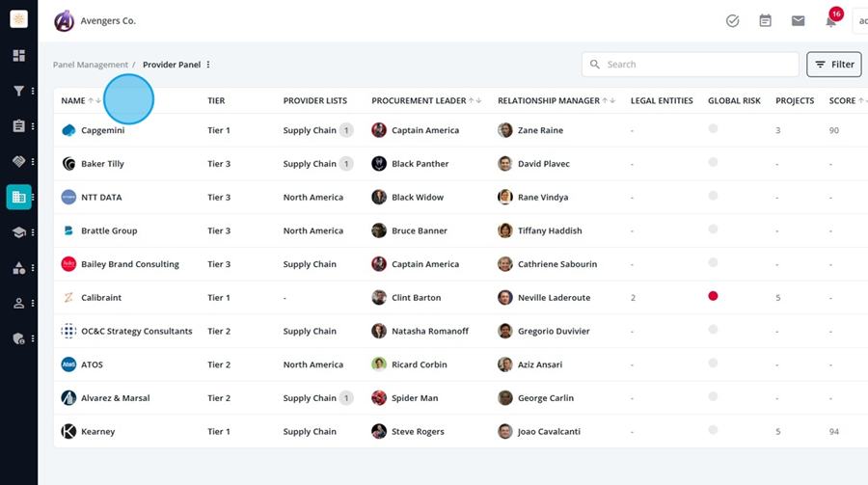Sort by PROCUREMENT LEADER column
The image size is (868, 485).
426,101
